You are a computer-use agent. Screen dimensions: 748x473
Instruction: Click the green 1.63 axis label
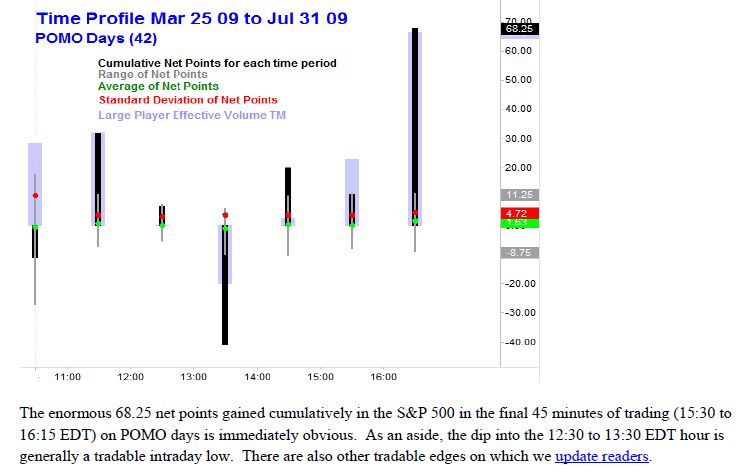click(x=519, y=223)
